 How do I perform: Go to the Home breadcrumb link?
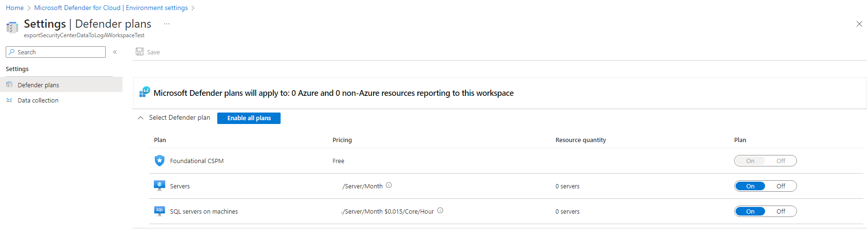tap(15, 8)
